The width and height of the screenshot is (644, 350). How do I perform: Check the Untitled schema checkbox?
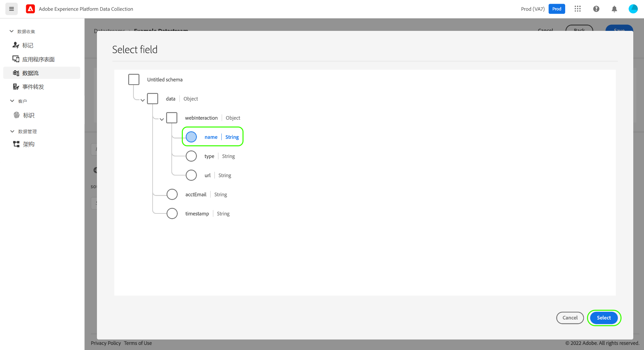click(134, 80)
